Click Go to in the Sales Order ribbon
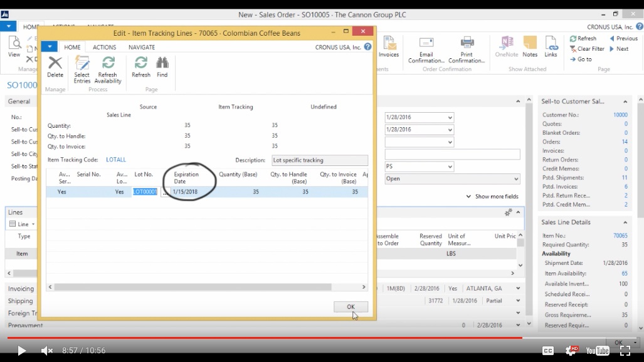The height and width of the screenshot is (362, 644). point(581,59)
